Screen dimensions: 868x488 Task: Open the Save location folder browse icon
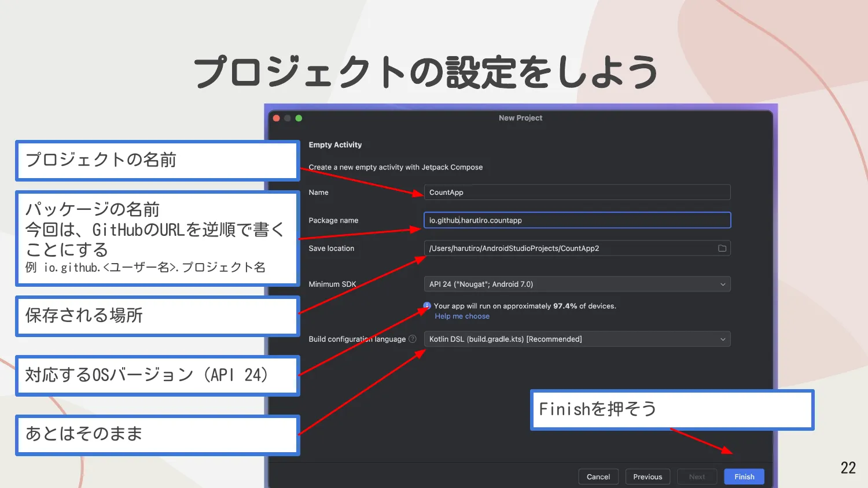(722, 247)
